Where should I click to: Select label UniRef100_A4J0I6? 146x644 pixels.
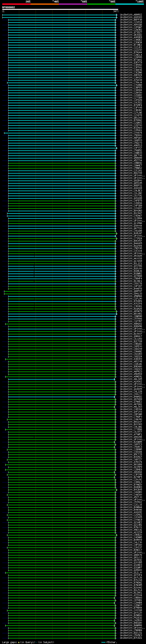click(x=131, y=259)
